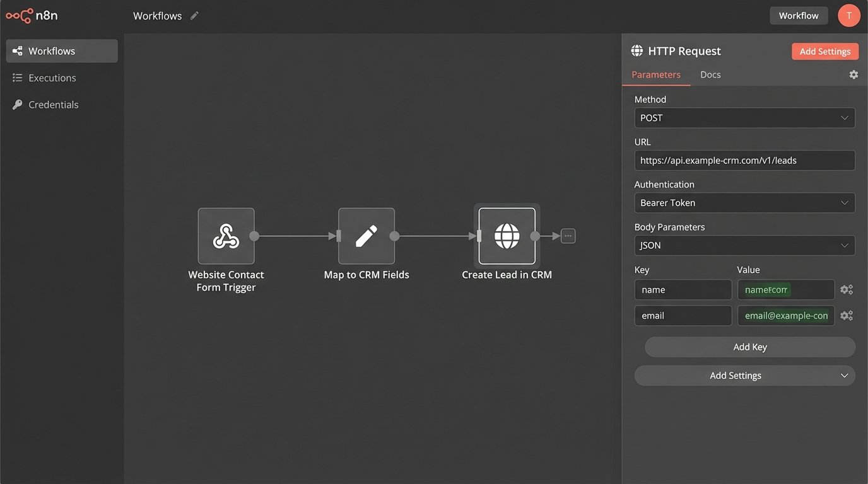Click the user avatar in the top-right
This screenshot has width=868, height=484.
point(848,15)
